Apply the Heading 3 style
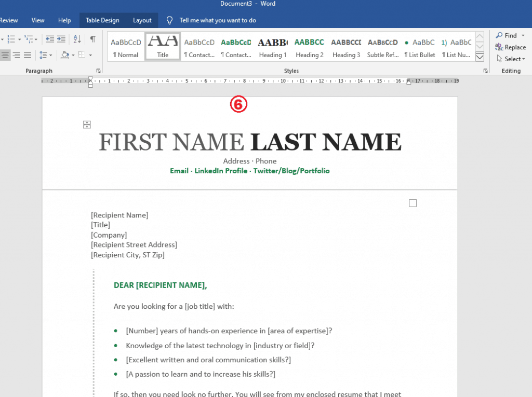The image size is (532, 397). point(346,47)
